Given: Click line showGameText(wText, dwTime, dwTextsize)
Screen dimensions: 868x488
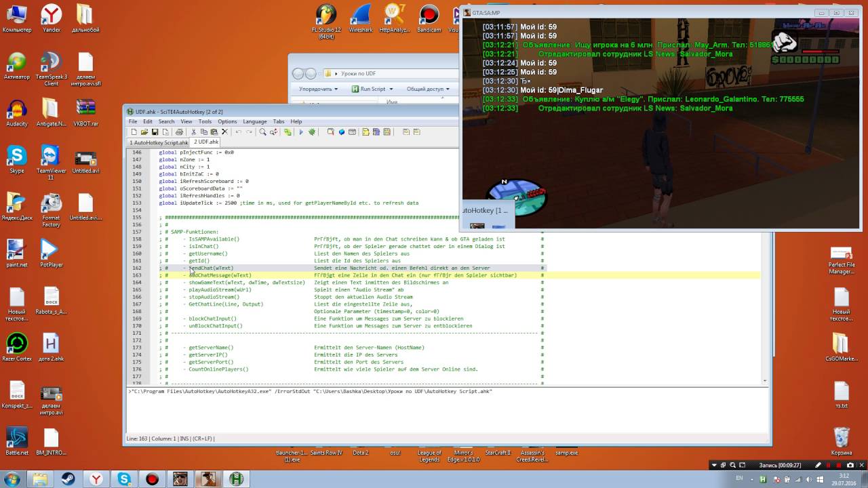Looking at the screenshot, I should point(247,283).
